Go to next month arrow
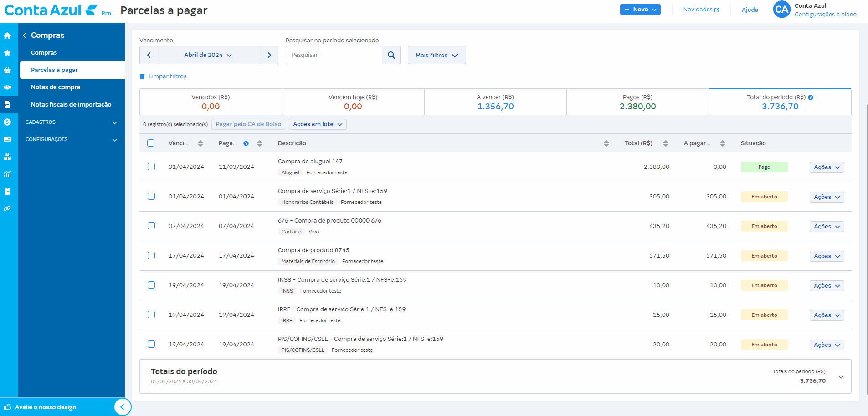Viewport: 868px width, 416px height. pos(269,55)
